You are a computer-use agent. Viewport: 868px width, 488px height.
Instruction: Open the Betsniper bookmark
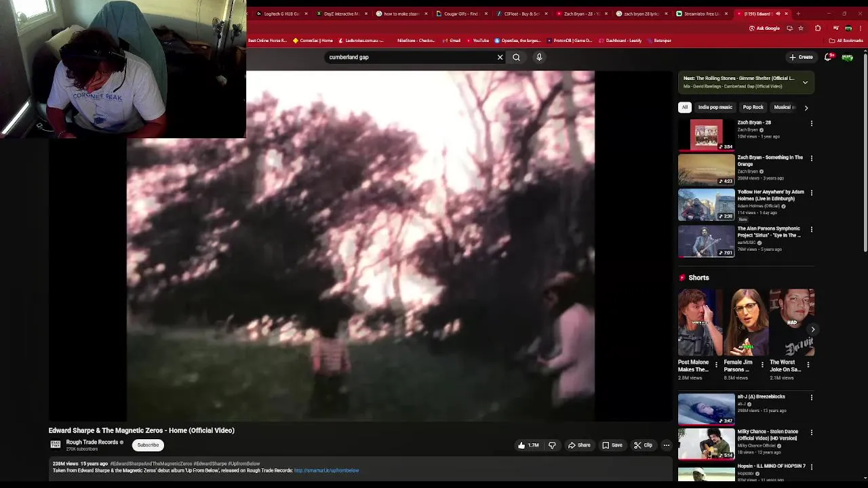659,41
